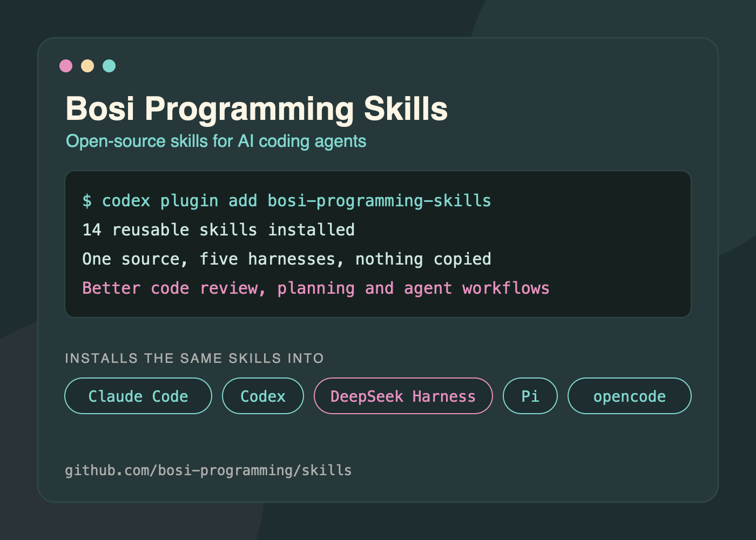Click the yellow window dot
The height and width of the screenshot is (540, 756).
(x=87, y=66)
